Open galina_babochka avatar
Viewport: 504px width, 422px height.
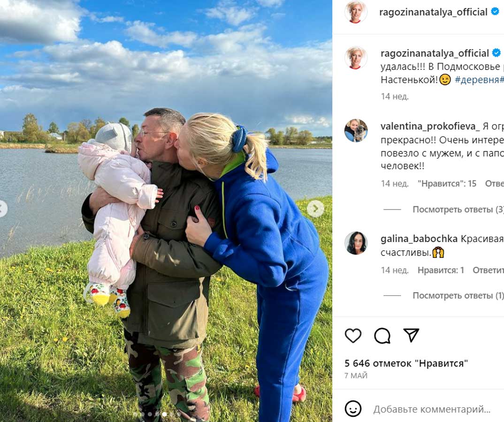[356, 243]
